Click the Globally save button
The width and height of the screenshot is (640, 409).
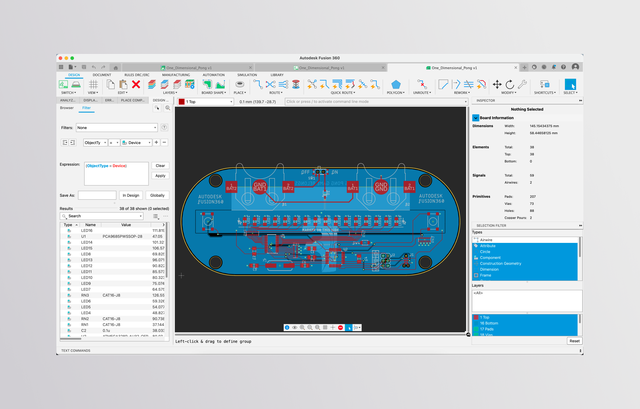[157, 196]
